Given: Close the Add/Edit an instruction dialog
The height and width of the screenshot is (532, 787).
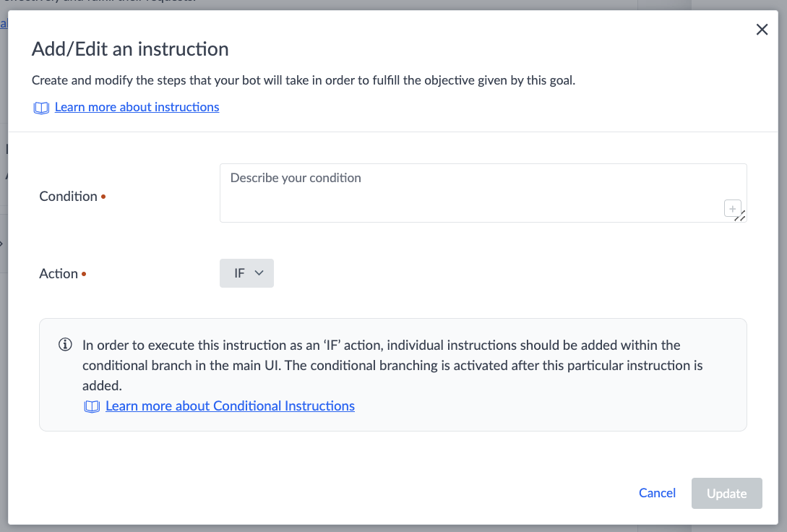Looking at the screenshot, I should (762, 30).
